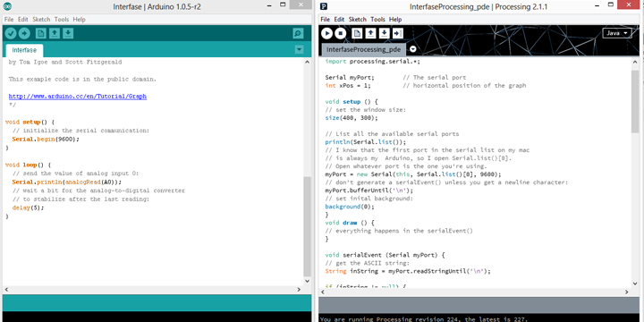
Task: Open the Processing Help menu
Action: point(395,20)
